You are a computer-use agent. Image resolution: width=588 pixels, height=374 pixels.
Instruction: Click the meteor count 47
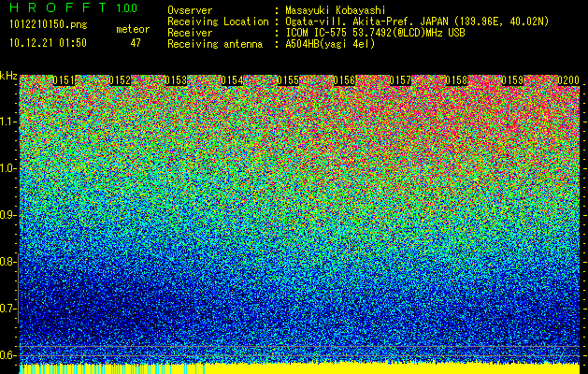tap(136, 43)
